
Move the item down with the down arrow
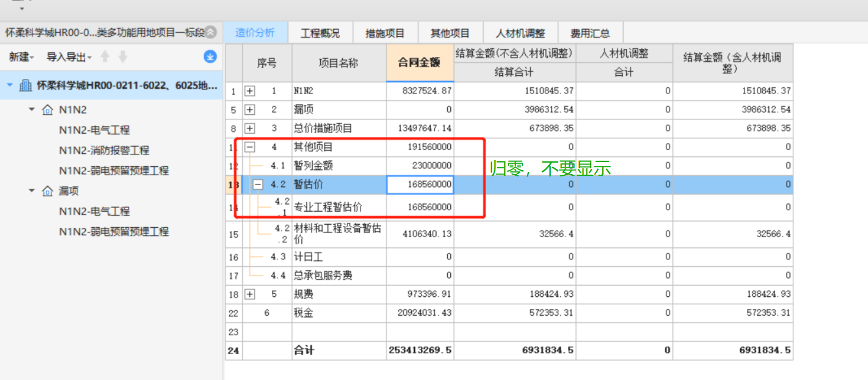coord(123,56)
